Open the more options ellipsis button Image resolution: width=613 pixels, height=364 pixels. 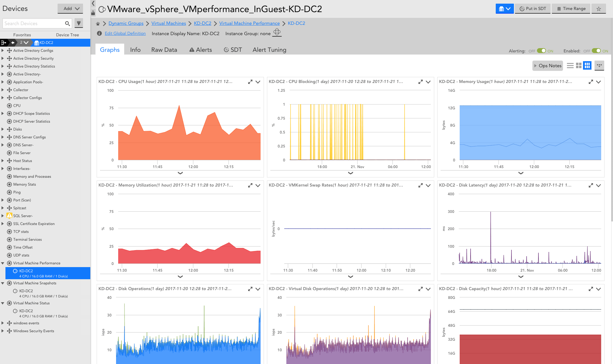tap(599, 65)
